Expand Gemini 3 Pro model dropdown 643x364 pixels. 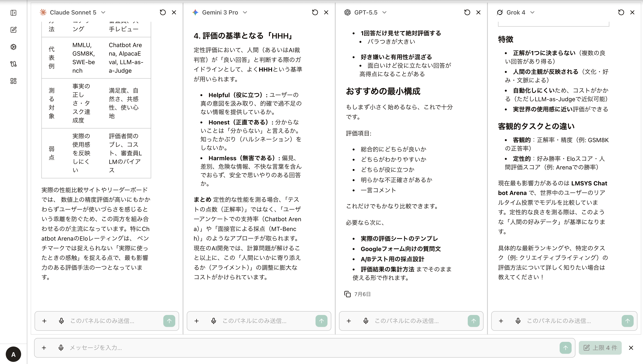point(245,12)
